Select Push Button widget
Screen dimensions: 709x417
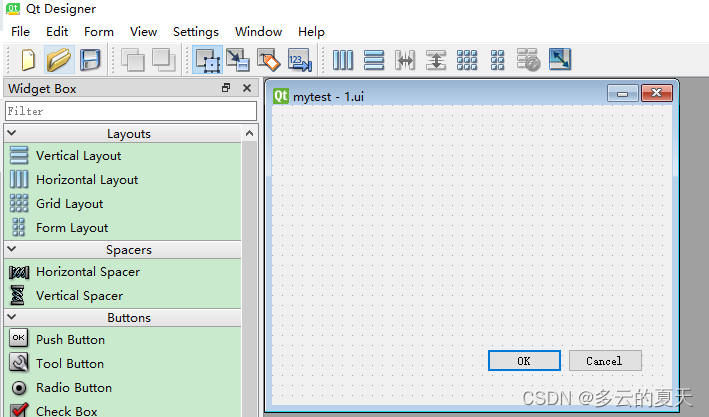pyautogui.click(x=123, y=340)
